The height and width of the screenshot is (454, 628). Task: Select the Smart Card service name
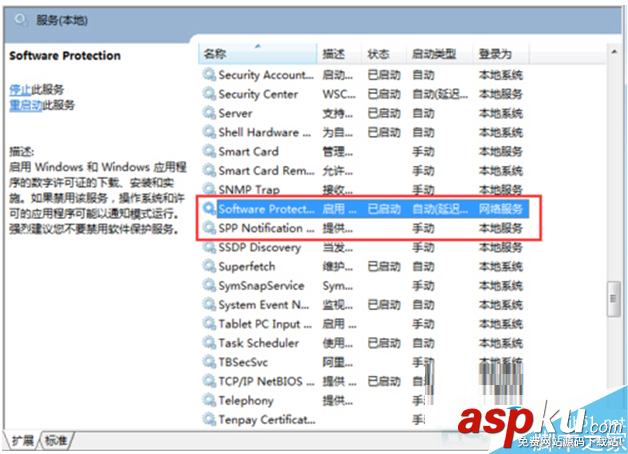pyautogui.click(x=248, y=152)
